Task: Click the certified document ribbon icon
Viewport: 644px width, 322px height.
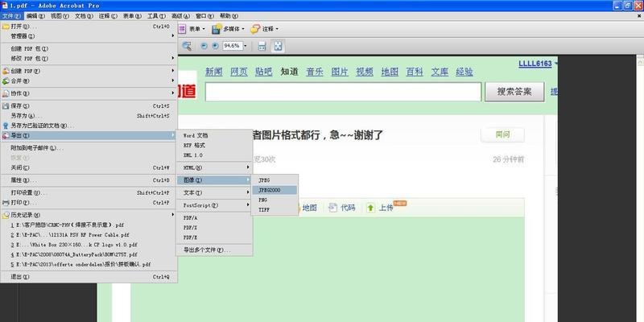Action: point(6,126)
